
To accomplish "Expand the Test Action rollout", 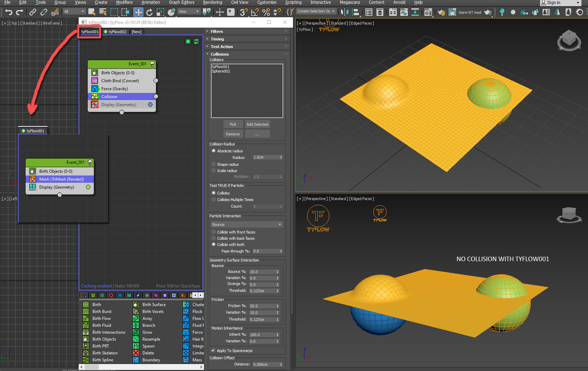I will click(247, 47).
